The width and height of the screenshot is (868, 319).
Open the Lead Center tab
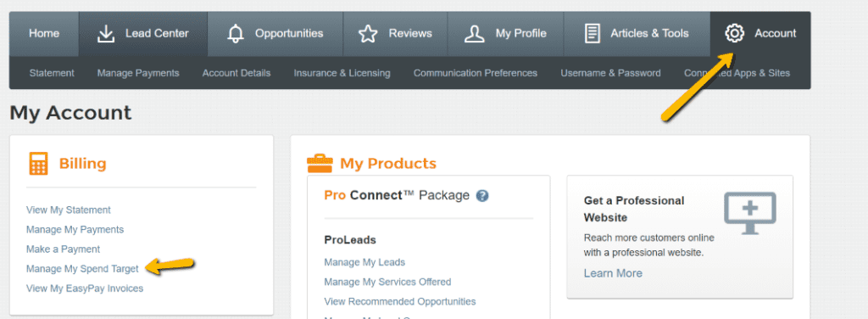pyautogui.click(x=143, y=34)
